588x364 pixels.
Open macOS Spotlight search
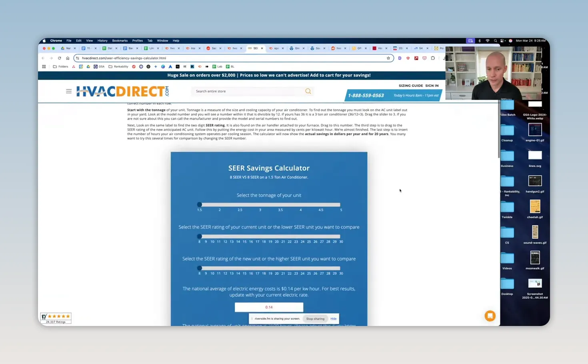(x=495, y=40)
